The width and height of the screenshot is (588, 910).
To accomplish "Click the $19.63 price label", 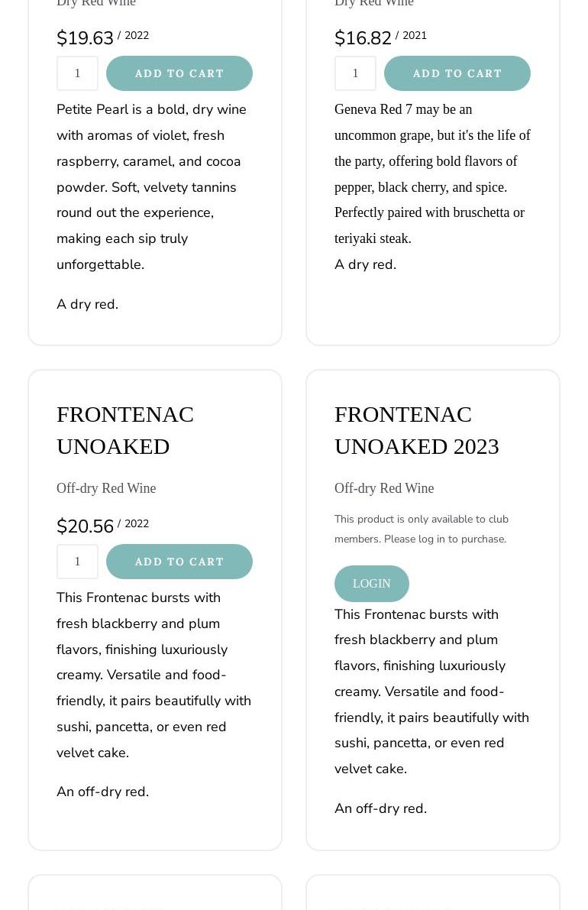I will (x=85, y=38).
